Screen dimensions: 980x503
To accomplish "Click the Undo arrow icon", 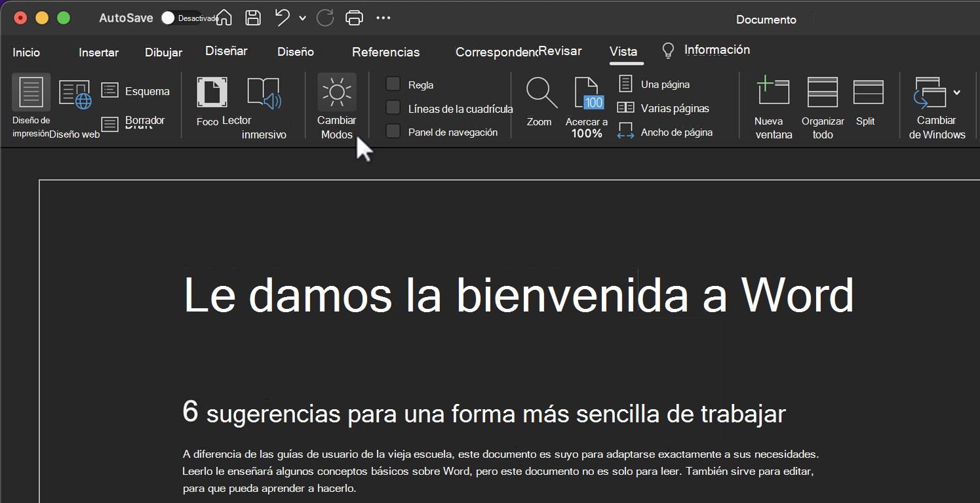I will (283, 18).
